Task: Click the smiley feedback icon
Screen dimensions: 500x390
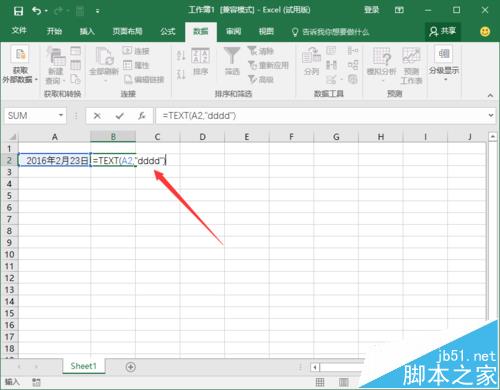Action: (x=485, y=32)
